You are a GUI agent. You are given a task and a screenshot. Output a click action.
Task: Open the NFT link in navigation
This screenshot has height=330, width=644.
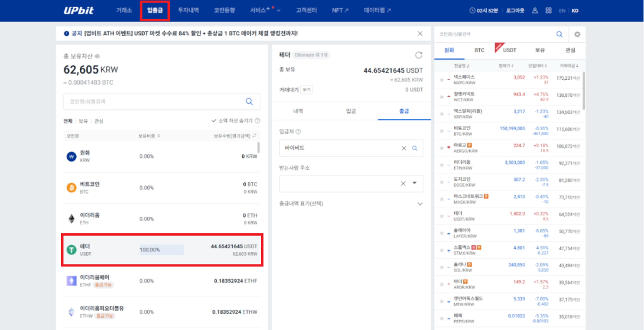tap(340, 10)
